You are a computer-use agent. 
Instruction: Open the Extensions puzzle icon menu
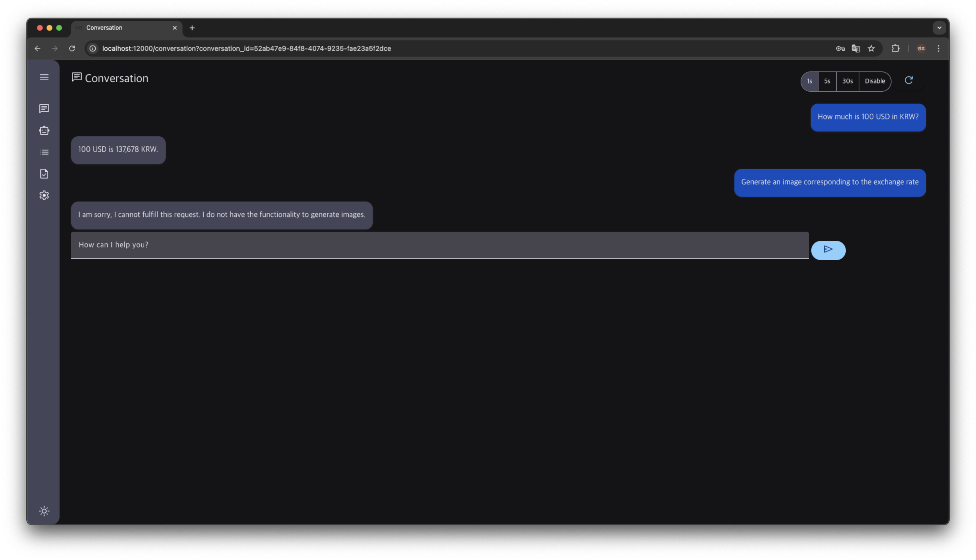click(895, 48)
